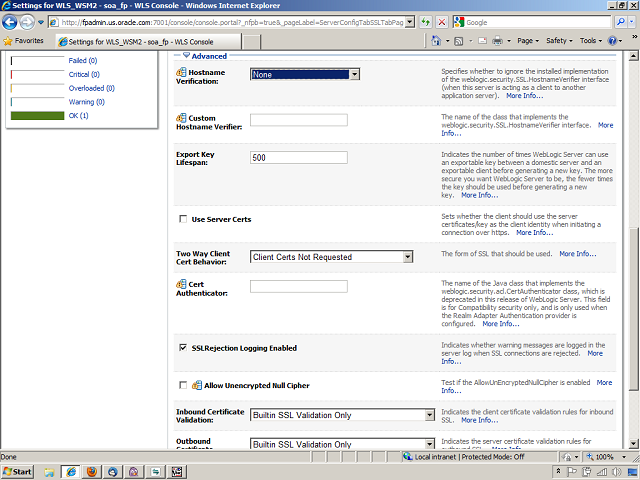This screenshot has height=480, width=640.
Task: Click the RSS feeds toolbar icon
Action: click(x=459, y=41)
